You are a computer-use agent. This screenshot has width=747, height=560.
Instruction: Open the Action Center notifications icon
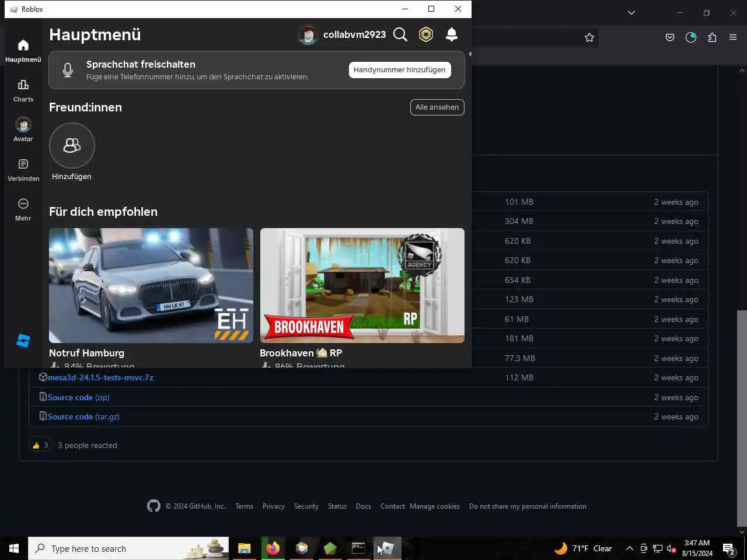(728, 548)
